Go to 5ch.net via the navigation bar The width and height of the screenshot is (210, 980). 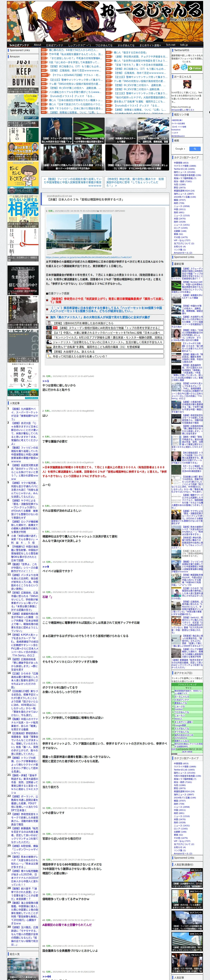pos(171,45)
